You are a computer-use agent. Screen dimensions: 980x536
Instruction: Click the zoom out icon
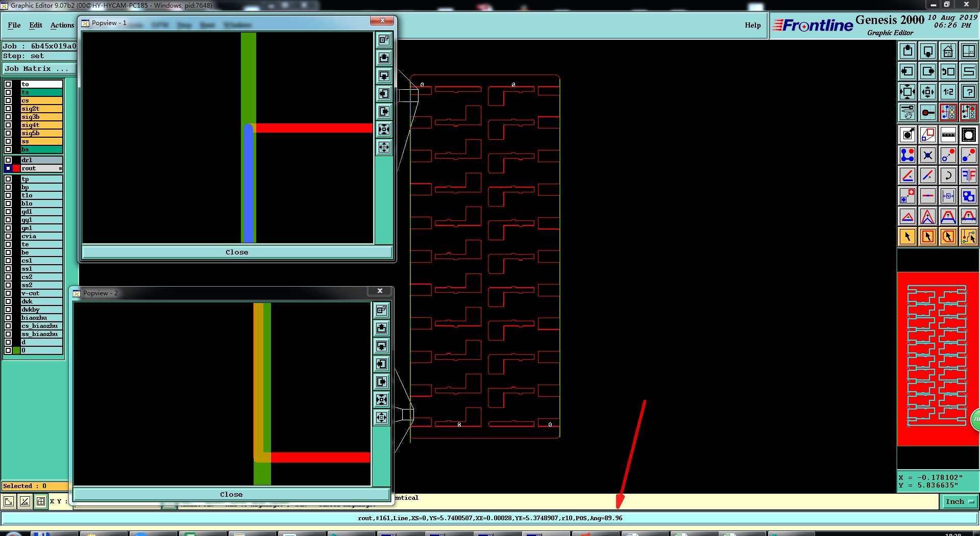[x=928, y=92]
